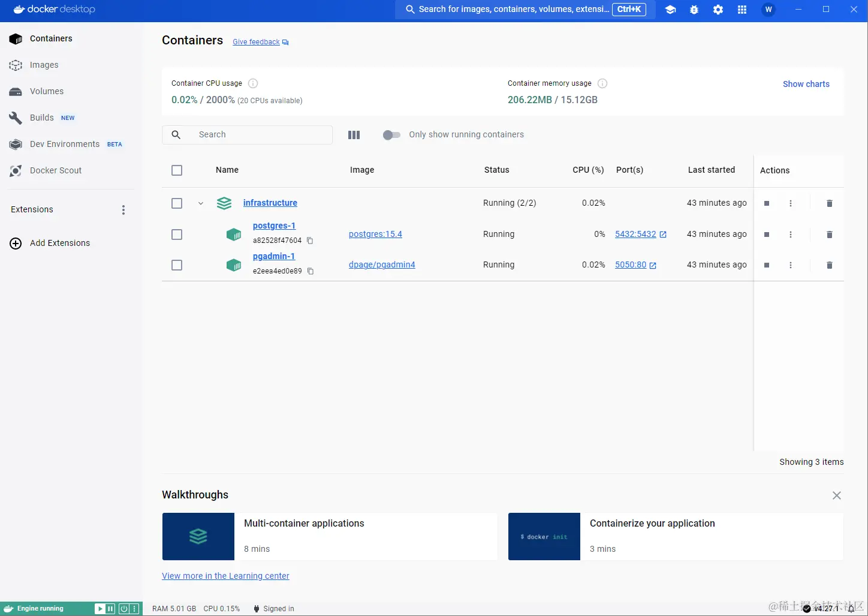Open more actions menu for pgadmin-1
This screenshot has width=868, height=616.
coord(791,265)
